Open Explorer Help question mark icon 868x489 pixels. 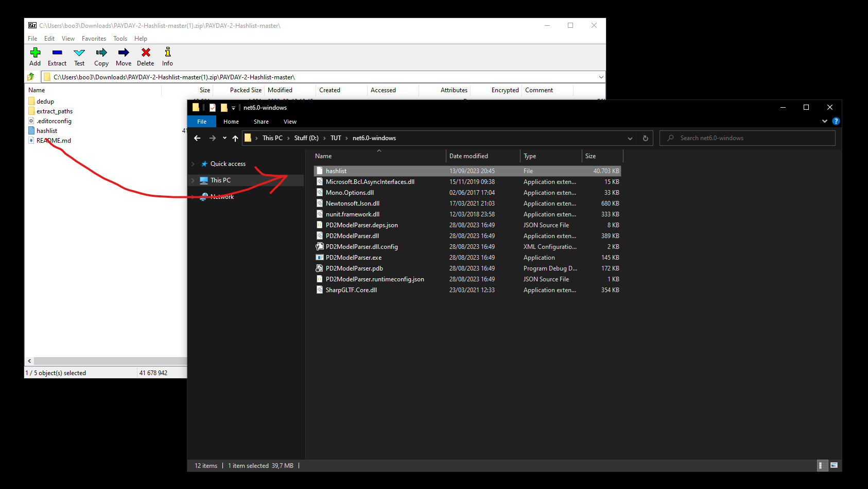coord(836,121)
